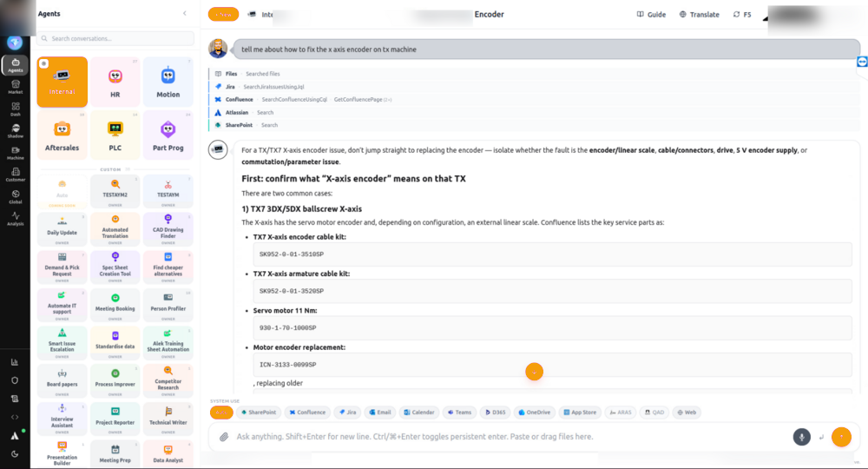Toggle the D365 system chip
Screen dimensions: 868x469
click(496, 413)
